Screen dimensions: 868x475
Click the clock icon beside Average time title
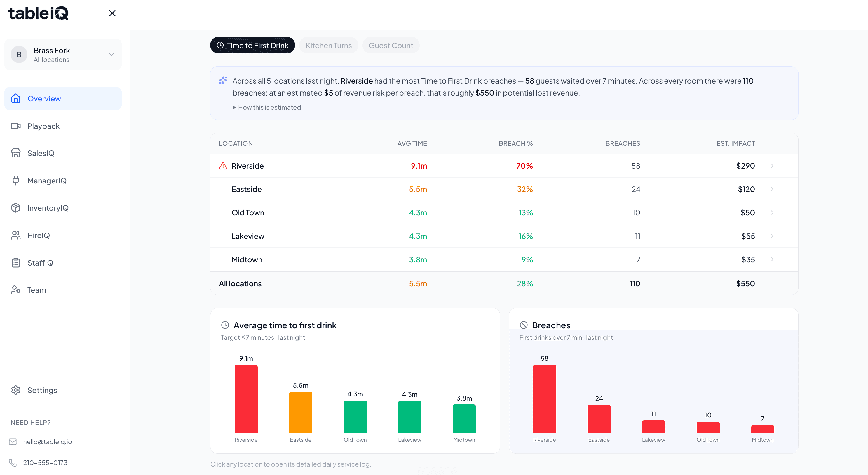click(225, 325)
